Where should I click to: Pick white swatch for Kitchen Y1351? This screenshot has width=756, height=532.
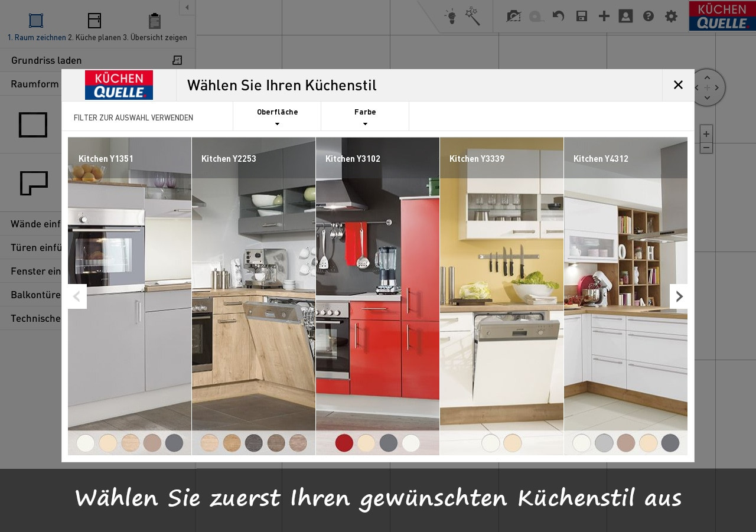(x=86, y=443)
